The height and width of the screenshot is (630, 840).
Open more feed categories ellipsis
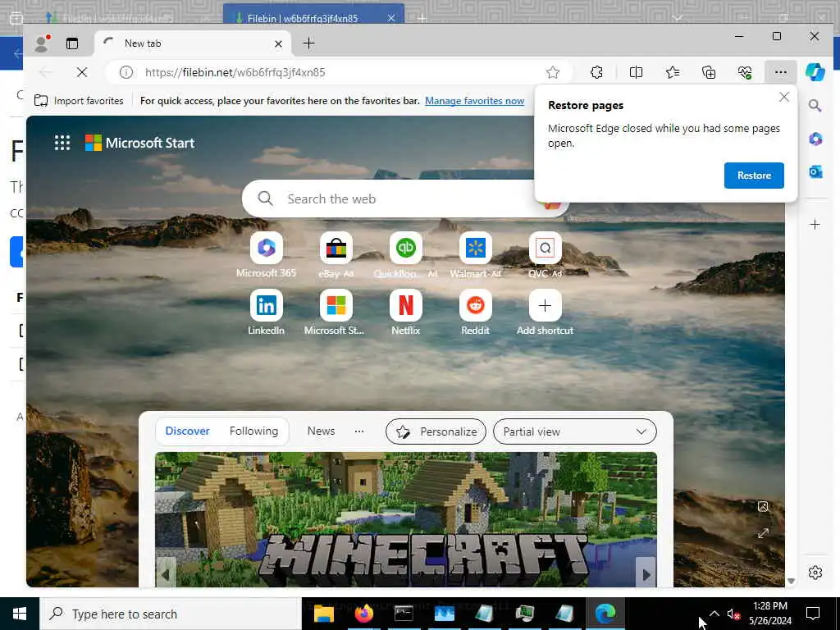point(359,431)
